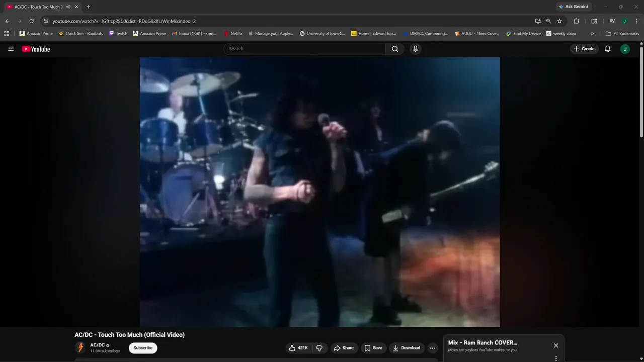The width and height of the screenshot is (644, 362).
Task: Start voice search with the microphone icon
Action: (x=415, y=49)
